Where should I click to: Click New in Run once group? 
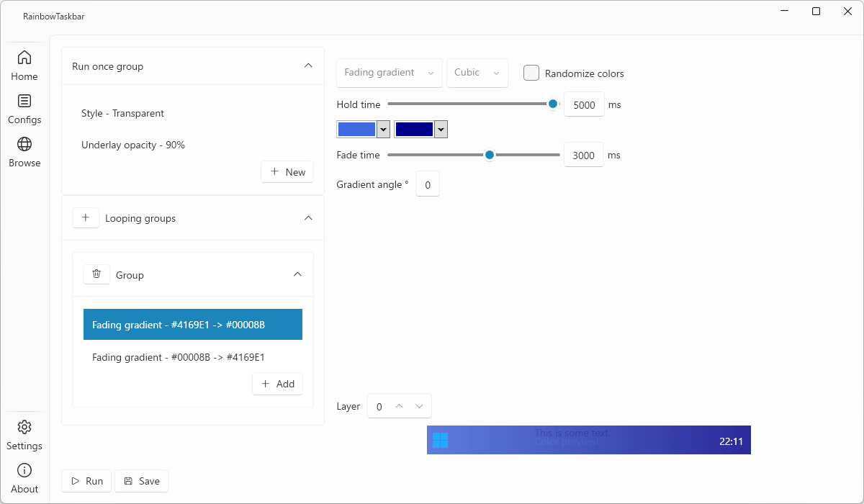[287, 171]
